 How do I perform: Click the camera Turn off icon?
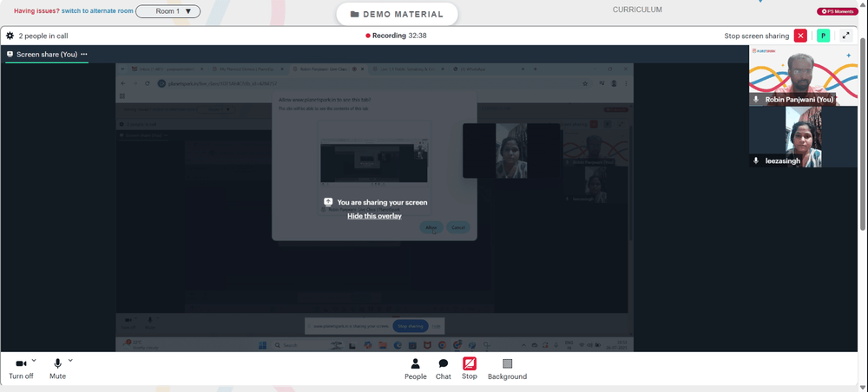tap(22, 363)
